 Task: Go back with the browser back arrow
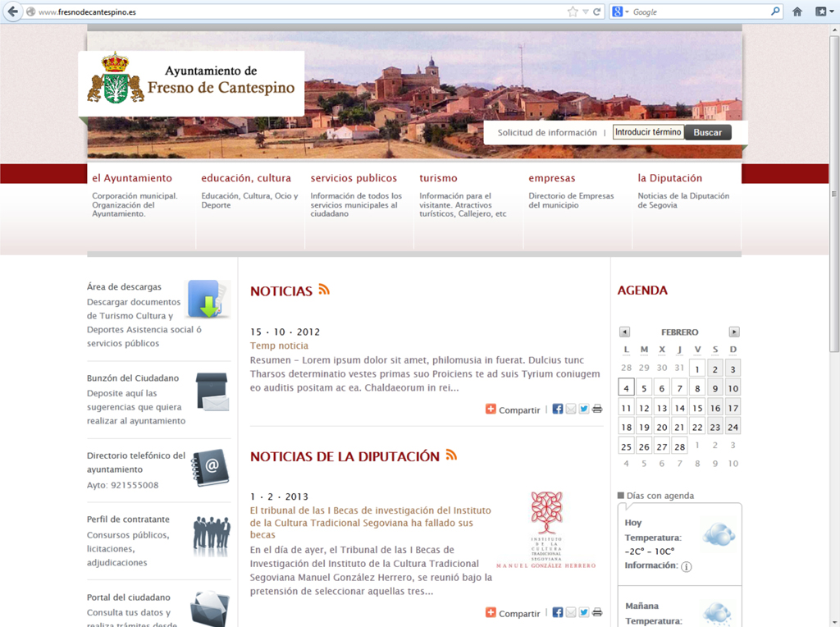pos(12,11)
